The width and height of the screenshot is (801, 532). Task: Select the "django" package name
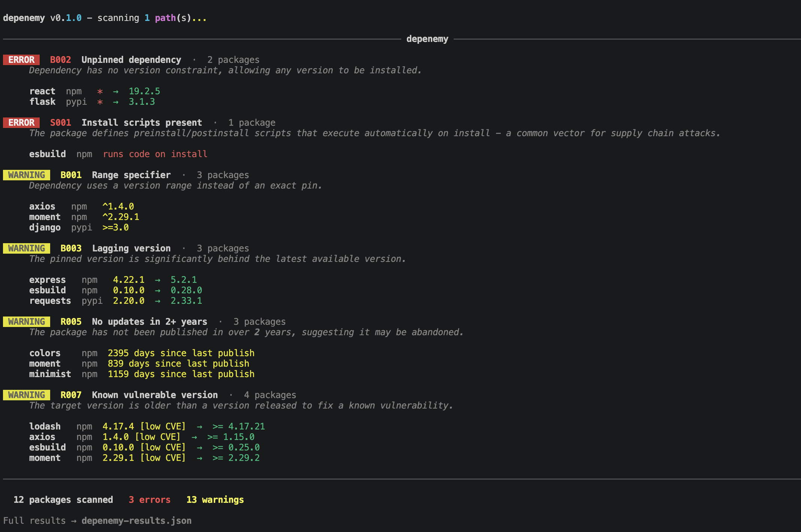point(45,227)
